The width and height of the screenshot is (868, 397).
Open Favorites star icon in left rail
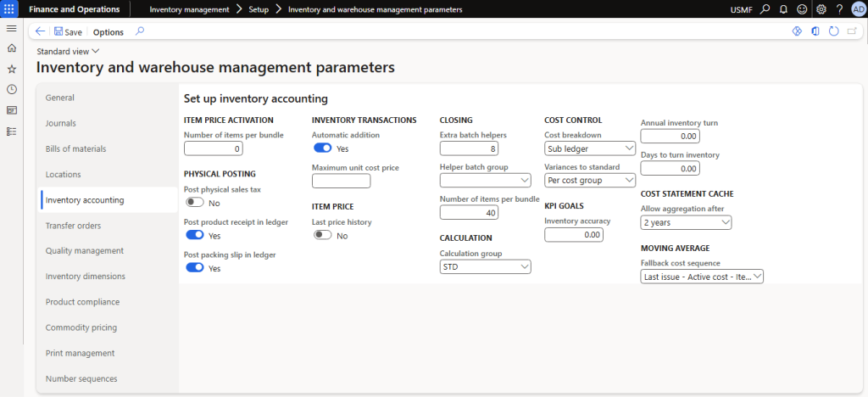tap(11, 69)
